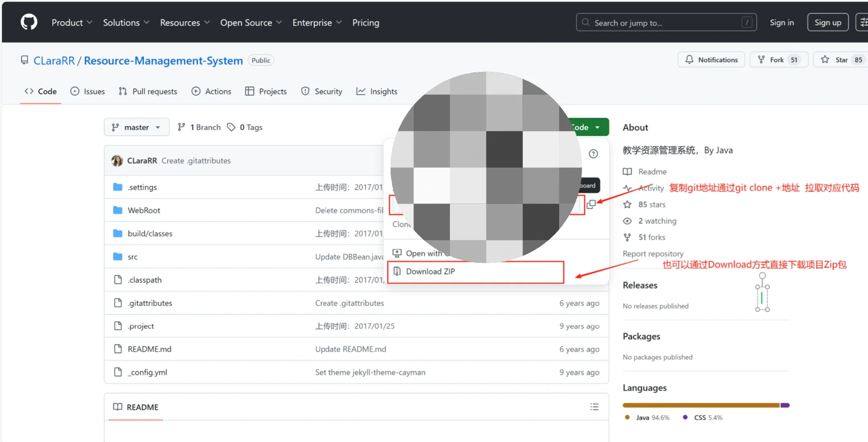Image resolution: width=868 pixels, height=442 pixels.
Task: Click the Java language bar segment
Action: [x=700, y=405]
